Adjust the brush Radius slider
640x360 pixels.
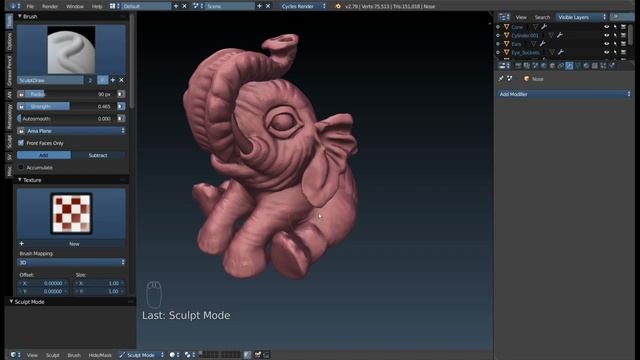tap(71, 94)
